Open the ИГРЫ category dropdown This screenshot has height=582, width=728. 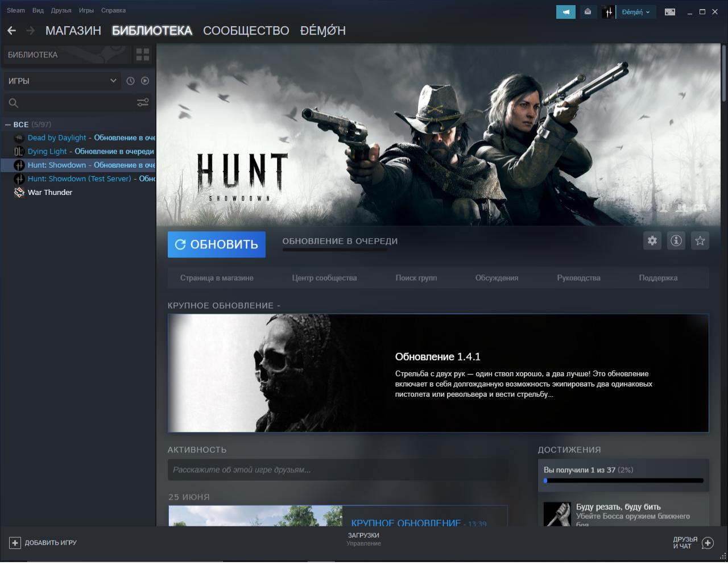63,81
